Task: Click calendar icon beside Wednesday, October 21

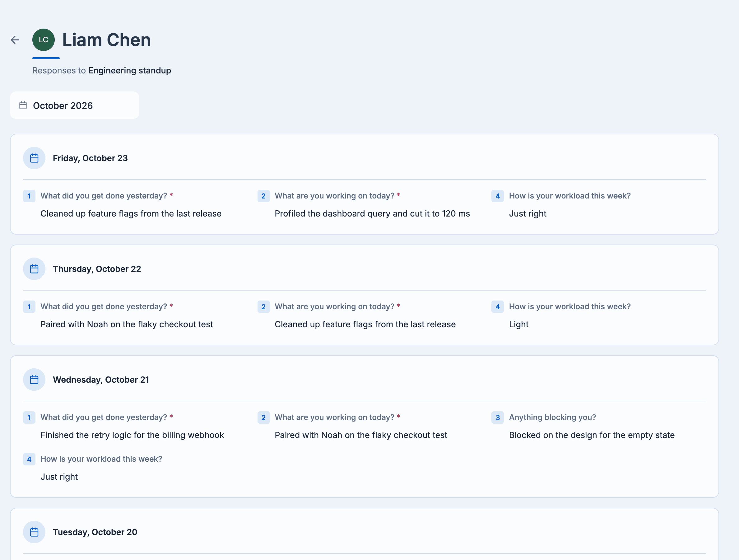Action: tap(34, 380)
